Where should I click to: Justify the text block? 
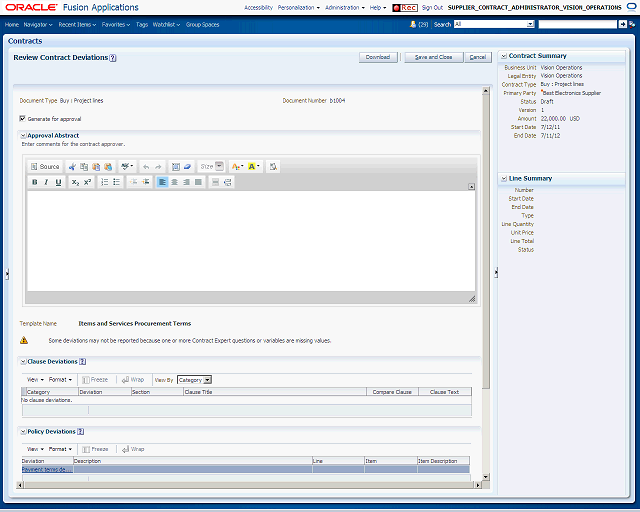[x=198, y=182]
